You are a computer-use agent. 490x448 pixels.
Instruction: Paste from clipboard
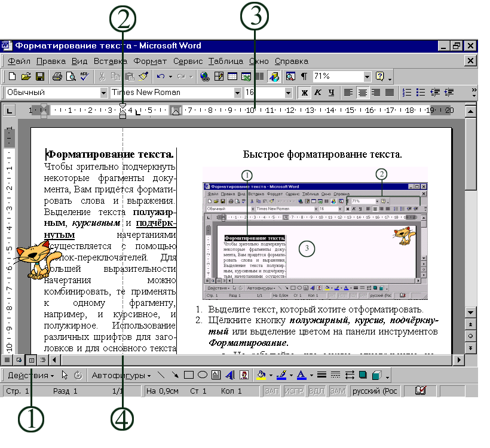[130, 76]
